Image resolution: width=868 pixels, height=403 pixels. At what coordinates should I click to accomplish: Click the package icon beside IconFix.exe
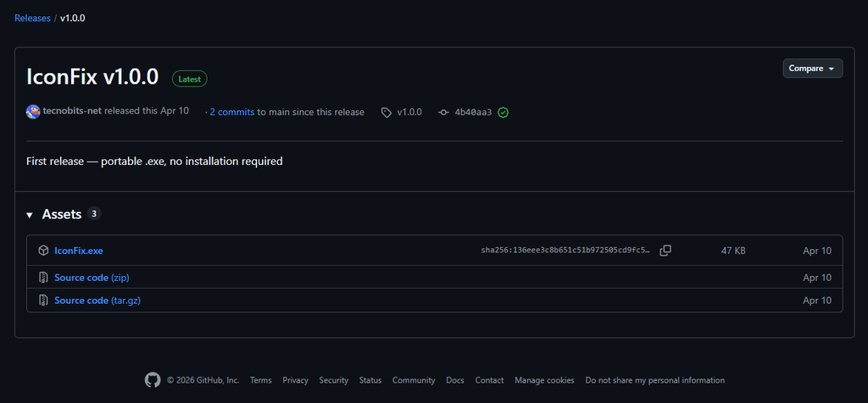pyautogui.click(x=43, y=251)
